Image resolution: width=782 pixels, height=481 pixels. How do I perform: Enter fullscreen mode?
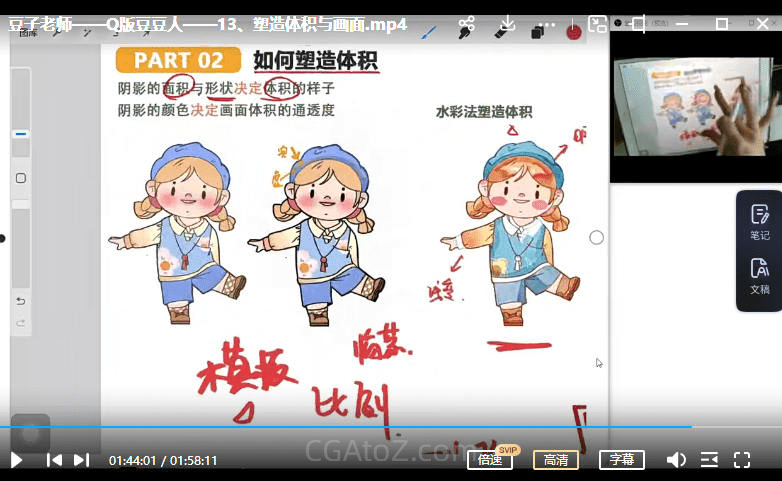pos(742,460)
